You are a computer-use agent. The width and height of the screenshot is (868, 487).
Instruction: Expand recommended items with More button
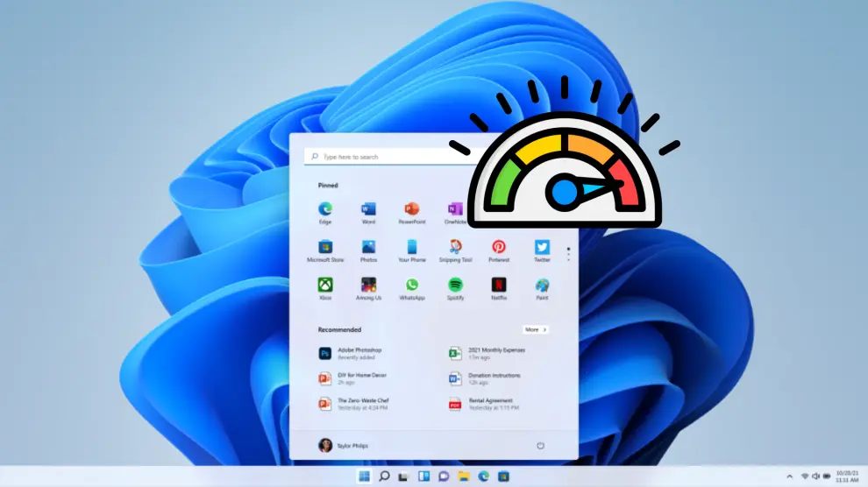pyautogui.click(x=535, y=329)
